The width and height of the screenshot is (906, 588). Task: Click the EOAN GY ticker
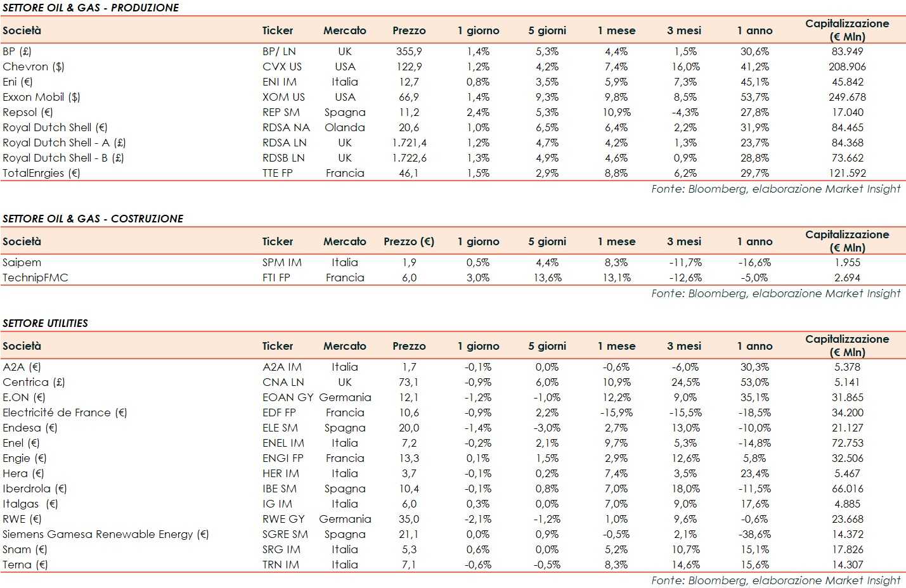pyautogui.click(x=288, y=397)
